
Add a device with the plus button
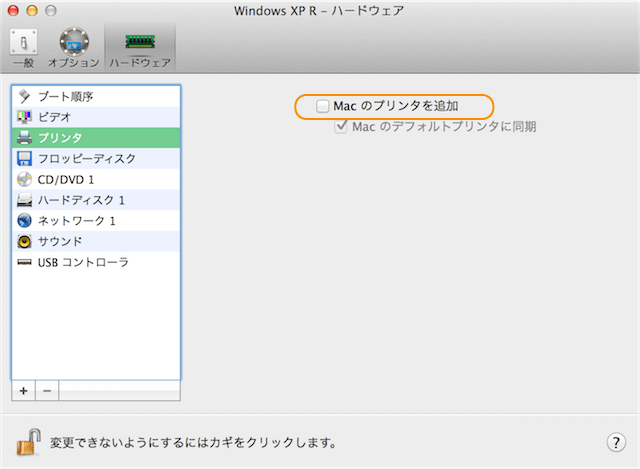24,391
